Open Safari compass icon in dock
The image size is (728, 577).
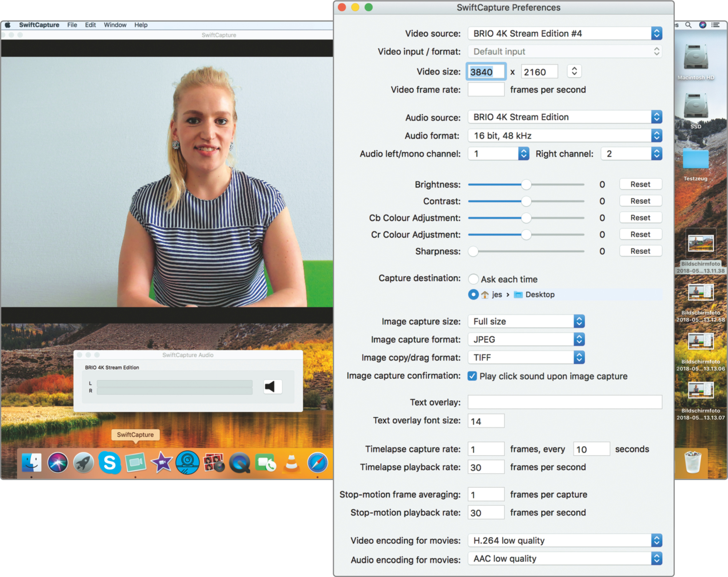(x=317, y=463)
